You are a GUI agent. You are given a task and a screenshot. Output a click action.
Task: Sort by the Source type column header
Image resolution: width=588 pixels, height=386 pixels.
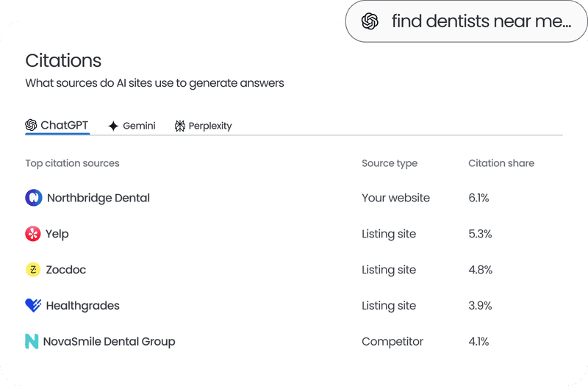click(390, 163)
